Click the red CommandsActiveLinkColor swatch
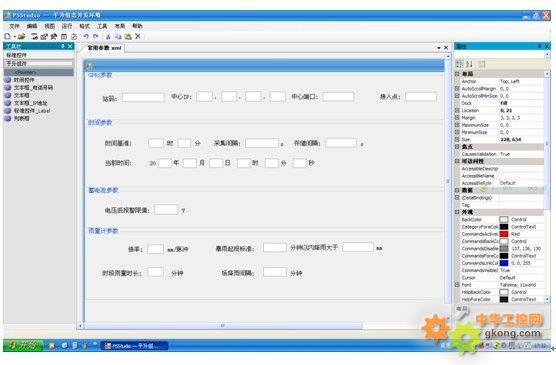Image resolution: width=556 pixels, height=365 pixels. click(504, 234)
